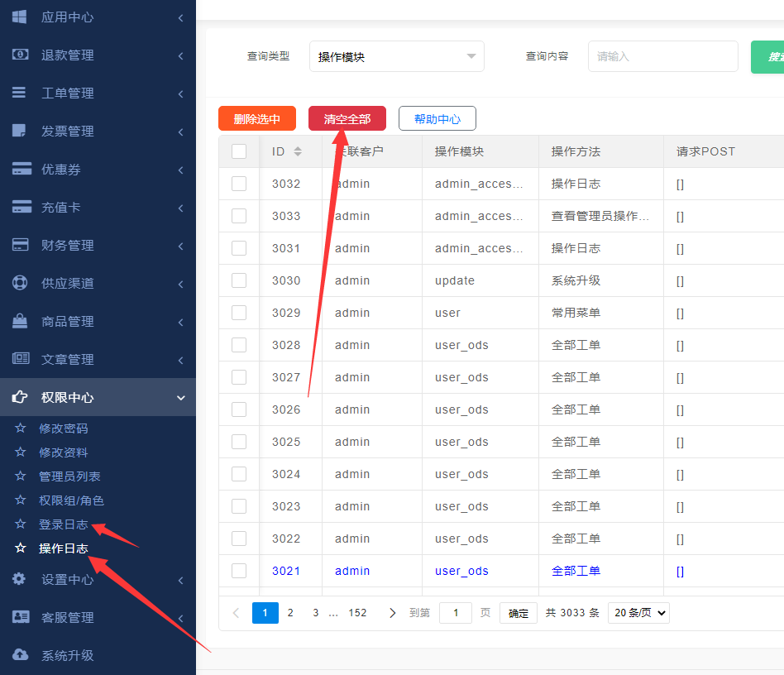Screen dimensions: 784x675
Task: Sort table by ID column arrows
Action: click(x=298, y=151)
